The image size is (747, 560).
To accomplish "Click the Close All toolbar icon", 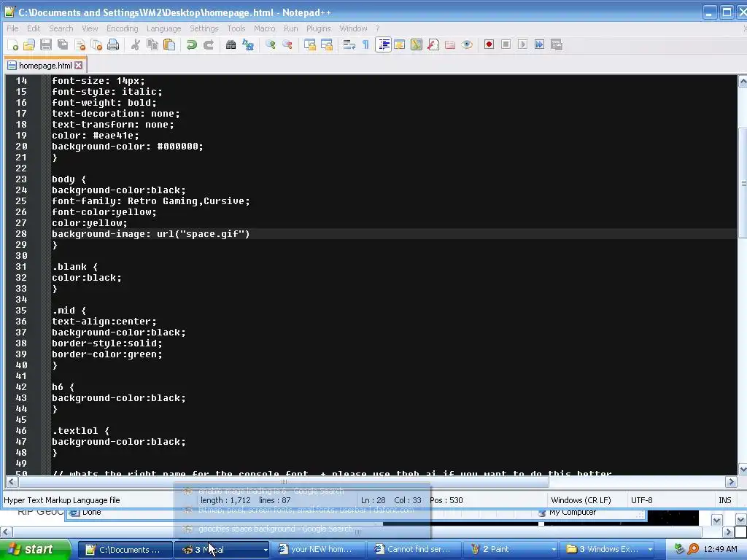I will coord(96,44).
